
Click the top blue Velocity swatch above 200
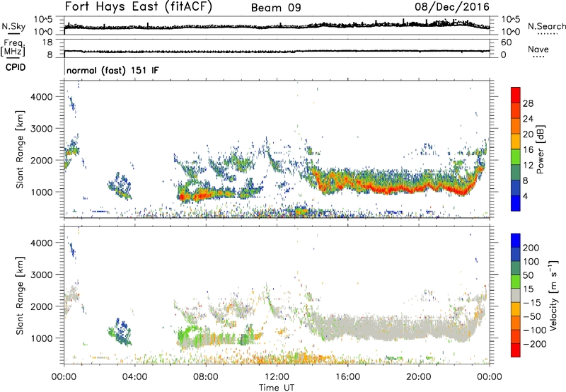coord(516,241)
